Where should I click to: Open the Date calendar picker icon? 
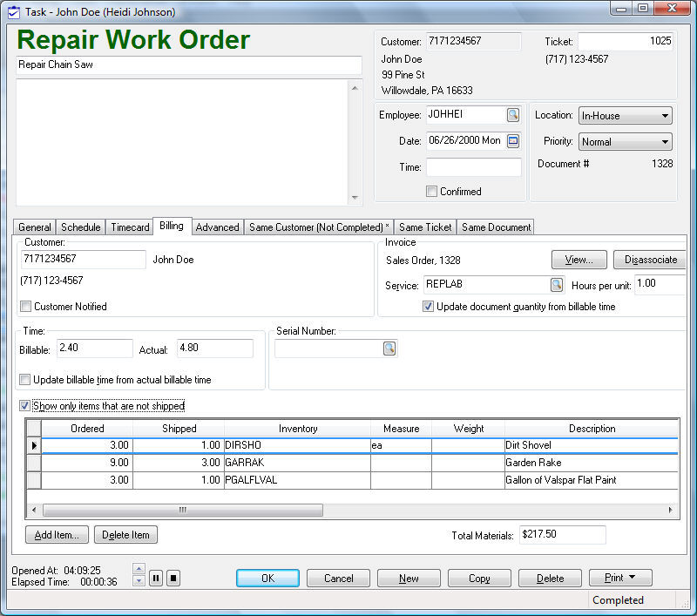click(512, 140)
